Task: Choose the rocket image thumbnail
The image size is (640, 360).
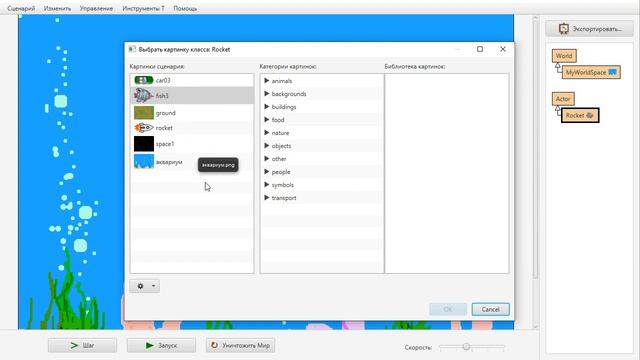Action: click(x=144, y=128)
